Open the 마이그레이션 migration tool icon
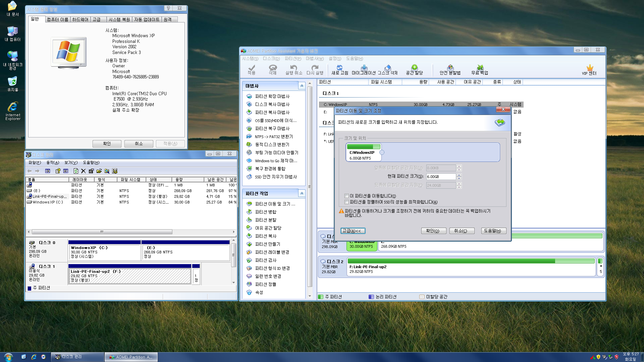This screenshot has width=644, height=362. point(364,70)
